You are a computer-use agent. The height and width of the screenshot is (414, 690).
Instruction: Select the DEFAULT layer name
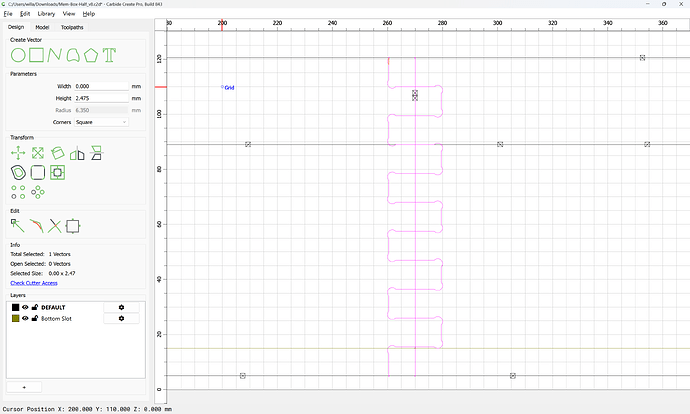(x=53, y=308)
